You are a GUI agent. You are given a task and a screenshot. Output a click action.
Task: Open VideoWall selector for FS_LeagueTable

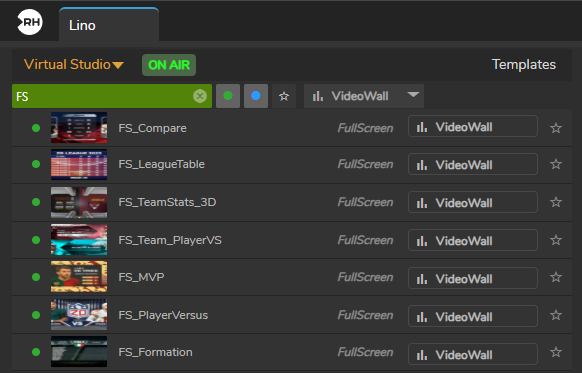[x=473, y=164]
